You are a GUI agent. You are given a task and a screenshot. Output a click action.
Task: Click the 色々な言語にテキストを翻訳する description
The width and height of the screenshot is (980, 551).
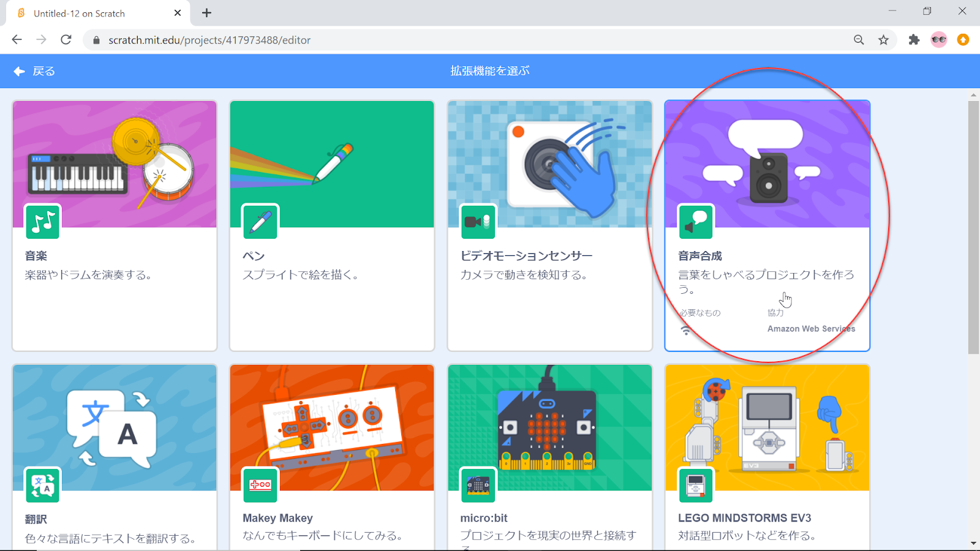[x=110, y=539]
